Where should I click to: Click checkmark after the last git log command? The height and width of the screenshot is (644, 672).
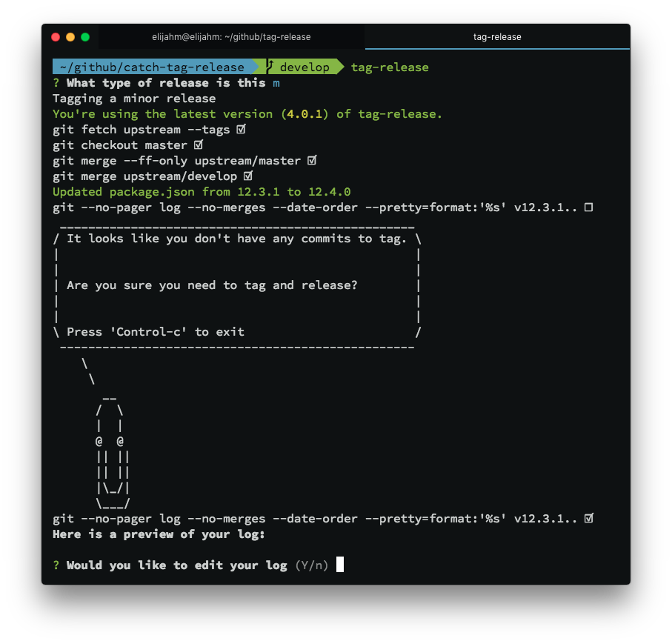coord(589,519)
